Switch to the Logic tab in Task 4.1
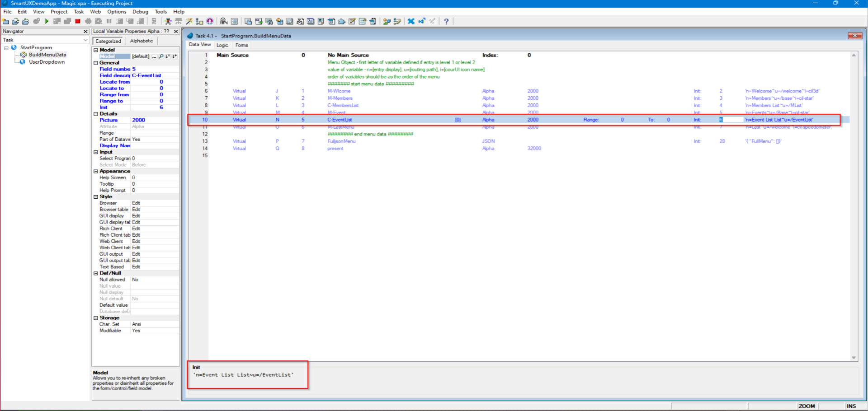Image resolution: width=868 pixels, height=411 pixels. click(x=222, y=45)
